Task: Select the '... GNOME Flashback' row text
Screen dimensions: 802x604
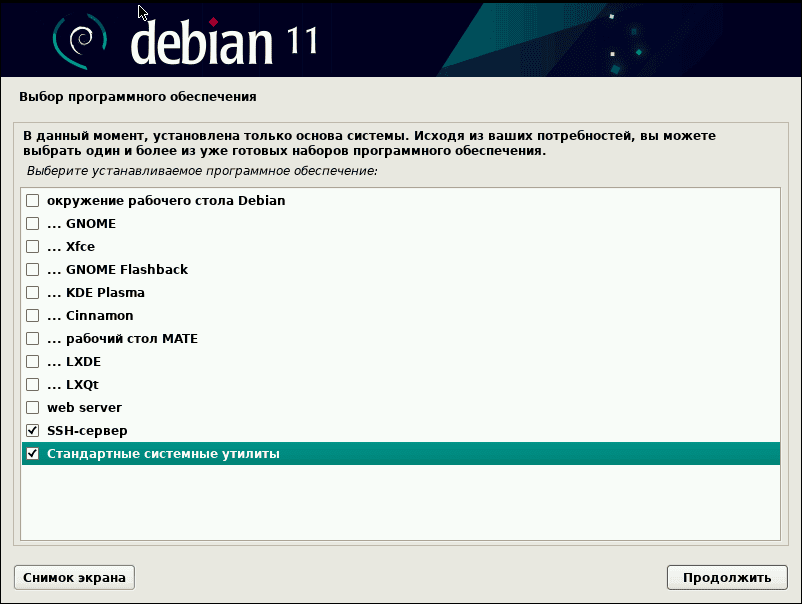Action: tap(117, 270)
